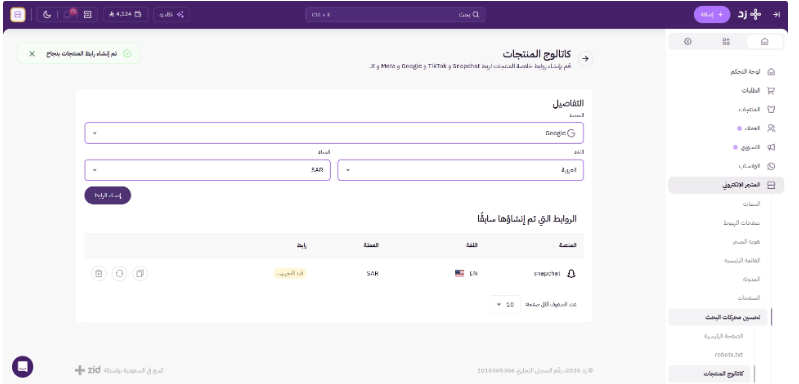Screen dimensions: 799x384
Task: Click المنصة platform column header
Action: pyautogui.click(x=567, y=245)
